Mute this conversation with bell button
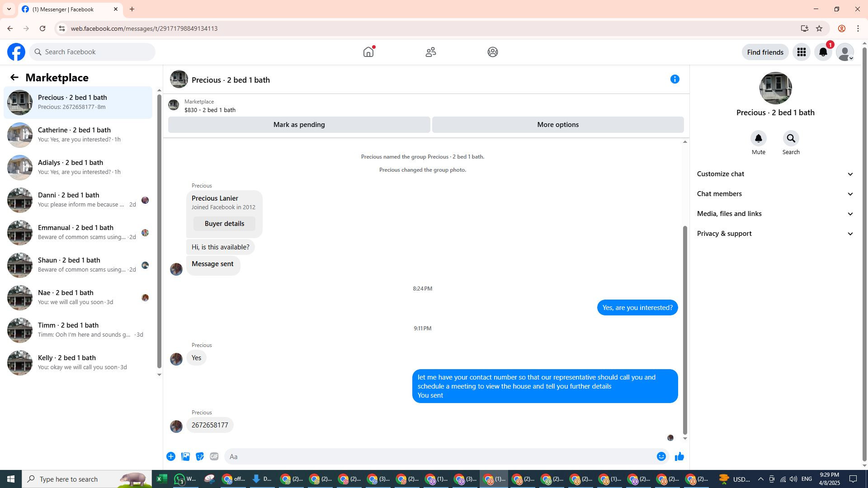Image resolution: width=868 pixels, height=488 pixels. pos(758,139)
